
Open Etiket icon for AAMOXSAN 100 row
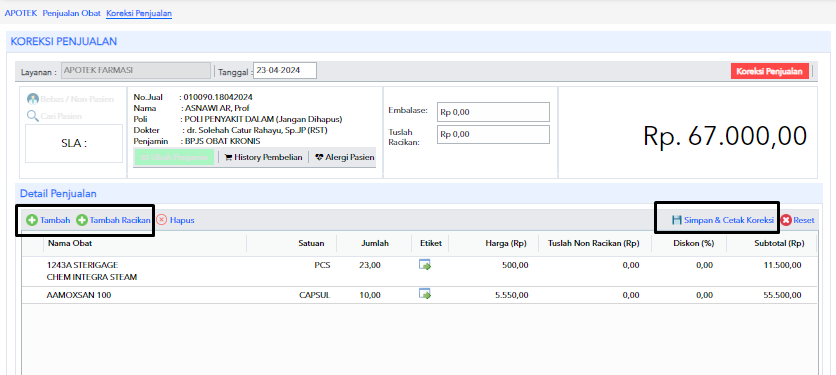click(x=425, y=294)
